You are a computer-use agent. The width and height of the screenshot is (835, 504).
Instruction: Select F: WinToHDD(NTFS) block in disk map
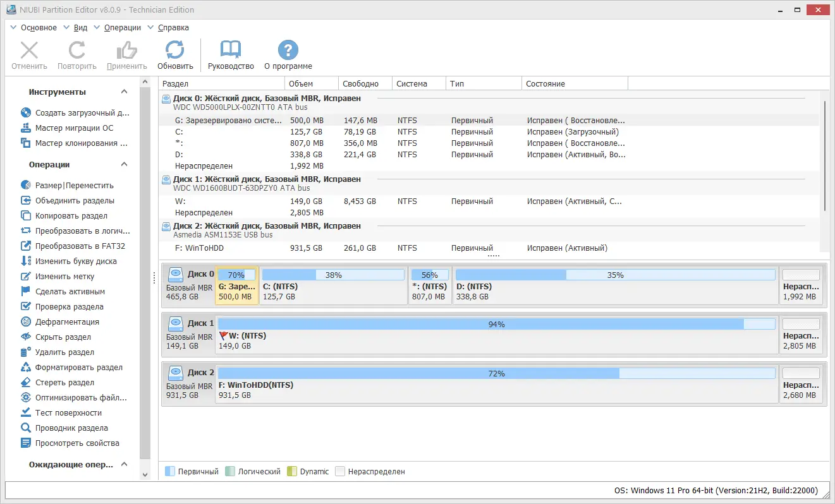pyautogui.click(x=496, y=384)
